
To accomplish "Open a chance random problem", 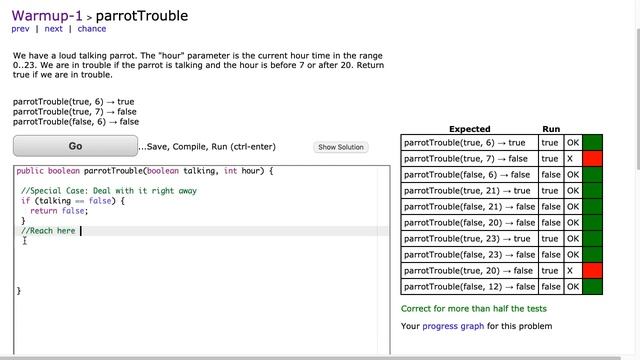I will click(x=92, y=29).
